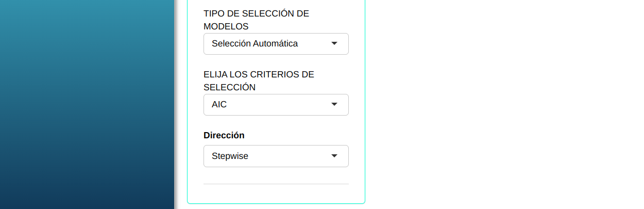Click the cyan right border of the panel
This screenshot has height=209, width=644.
[365, 103]
